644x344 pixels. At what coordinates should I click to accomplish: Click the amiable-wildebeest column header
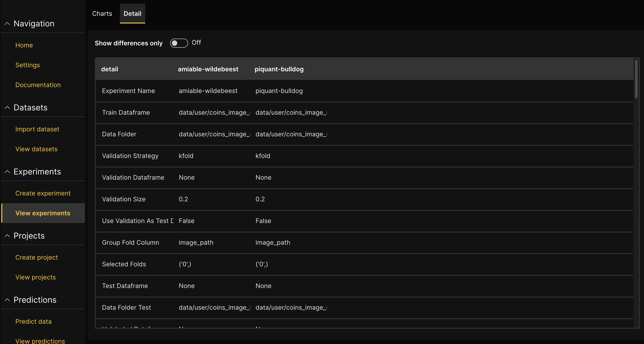coord(208,69)
